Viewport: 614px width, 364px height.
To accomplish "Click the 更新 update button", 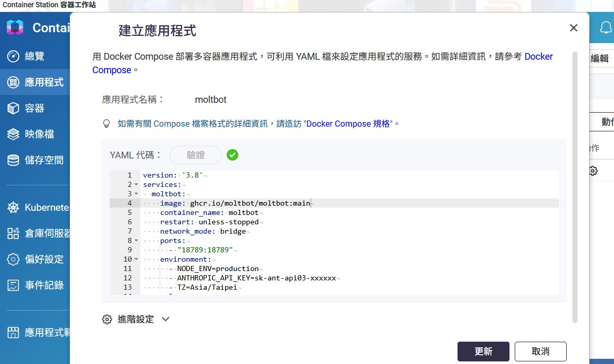I will tap(483, 352).
